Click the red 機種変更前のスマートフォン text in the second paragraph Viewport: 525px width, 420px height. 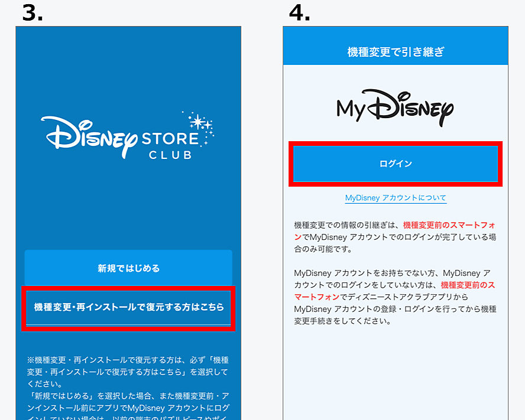tap(468, 285)
